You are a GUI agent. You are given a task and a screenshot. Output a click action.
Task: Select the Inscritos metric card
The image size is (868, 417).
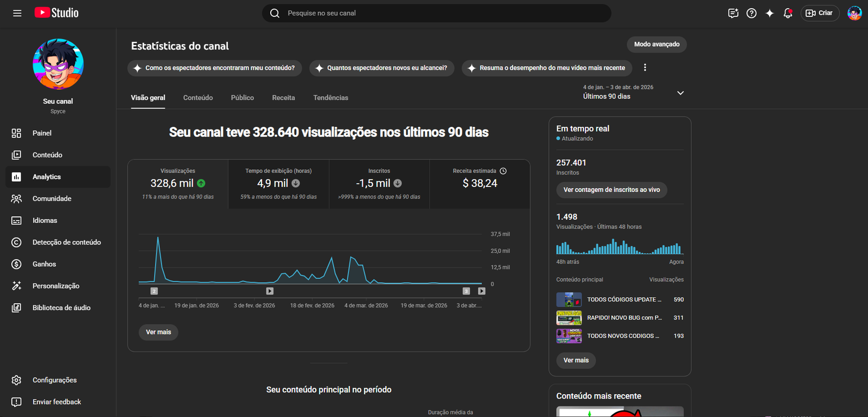(x=379, y=184)
